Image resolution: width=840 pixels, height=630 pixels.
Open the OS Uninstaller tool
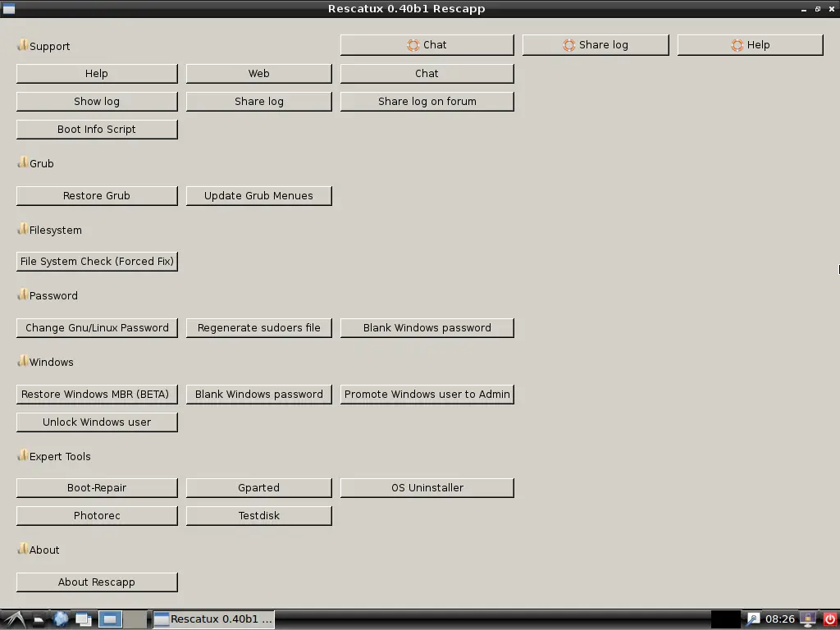point(427,488)
